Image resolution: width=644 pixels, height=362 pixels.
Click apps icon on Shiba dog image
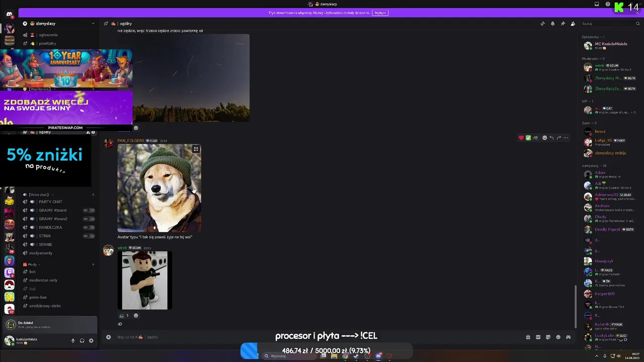tap(196, 149)
